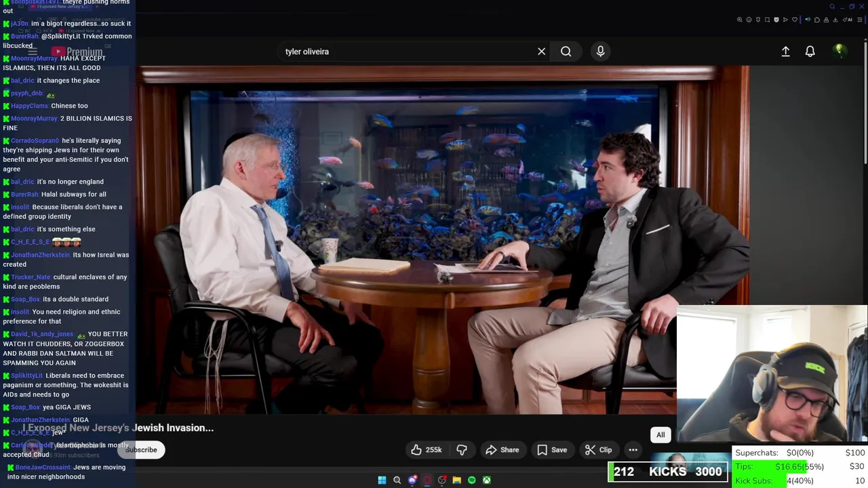Take a snapshot with the dashed-square icon
868x488 pixels.
(767, 20)
